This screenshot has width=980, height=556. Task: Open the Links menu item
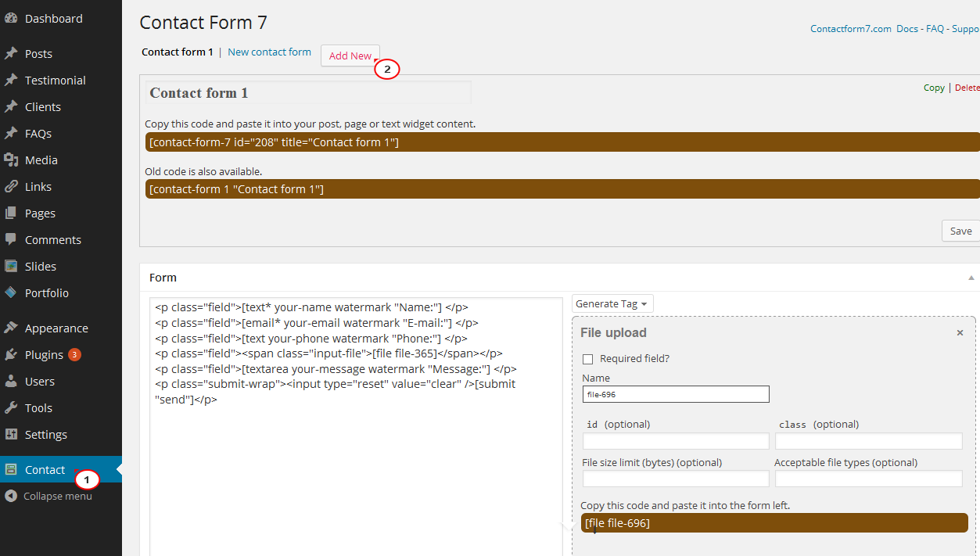[38, 187]
